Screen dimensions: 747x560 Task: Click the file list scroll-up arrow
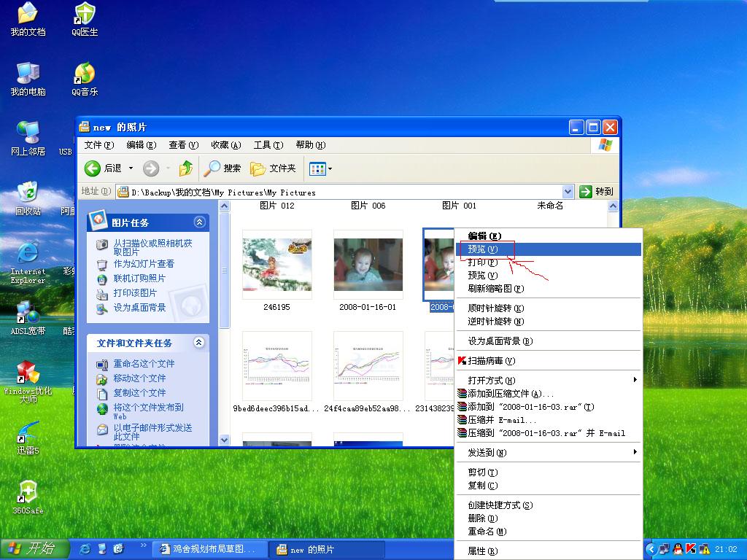[x=613, y=206]
